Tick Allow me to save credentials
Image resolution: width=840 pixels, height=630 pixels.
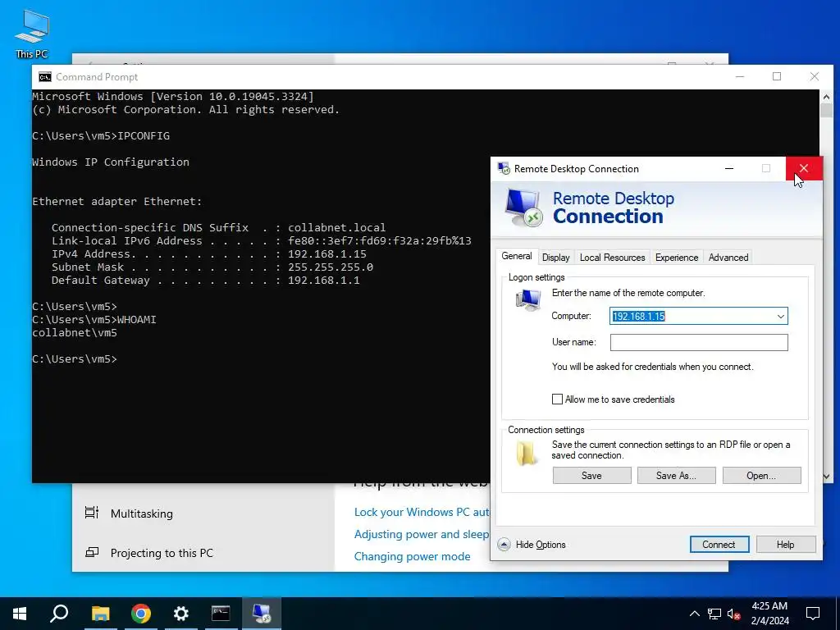point(557,399)
